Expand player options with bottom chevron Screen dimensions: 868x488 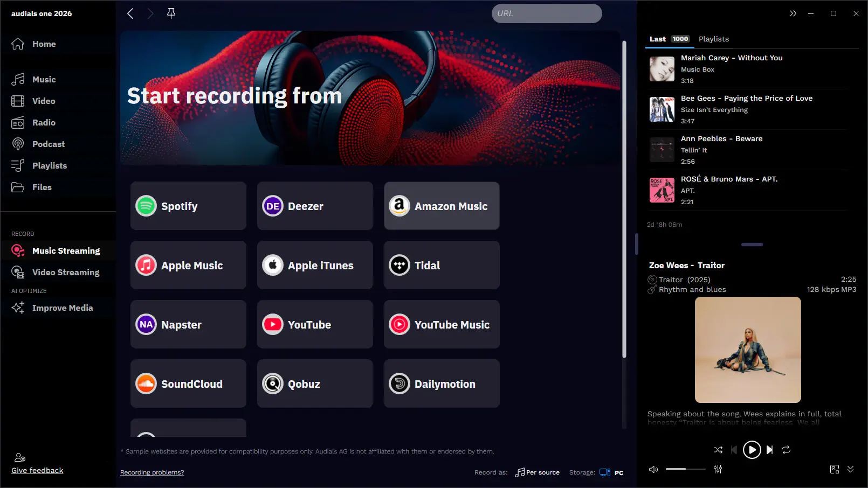(850, 470)
